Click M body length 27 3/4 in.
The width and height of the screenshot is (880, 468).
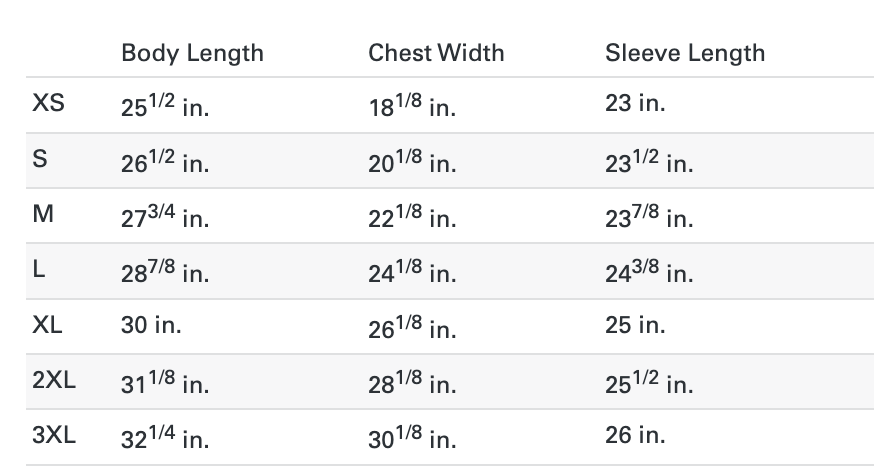(165, 217)
